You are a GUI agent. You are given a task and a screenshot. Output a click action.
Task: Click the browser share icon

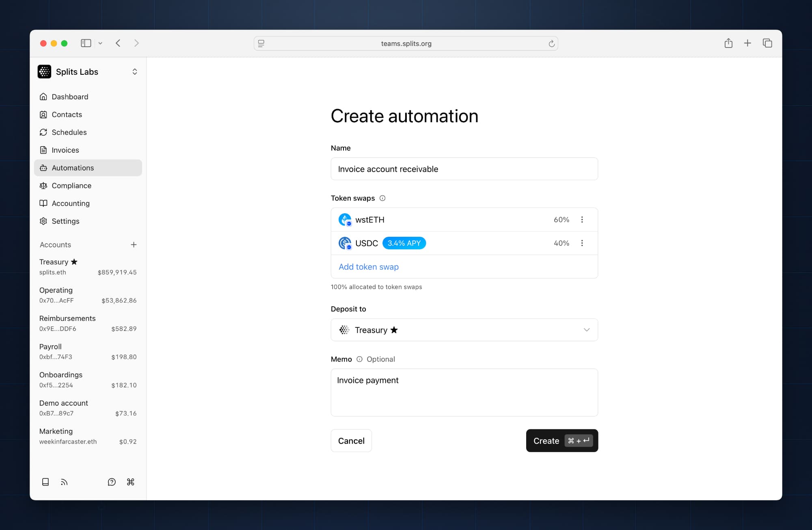[728, 43]
